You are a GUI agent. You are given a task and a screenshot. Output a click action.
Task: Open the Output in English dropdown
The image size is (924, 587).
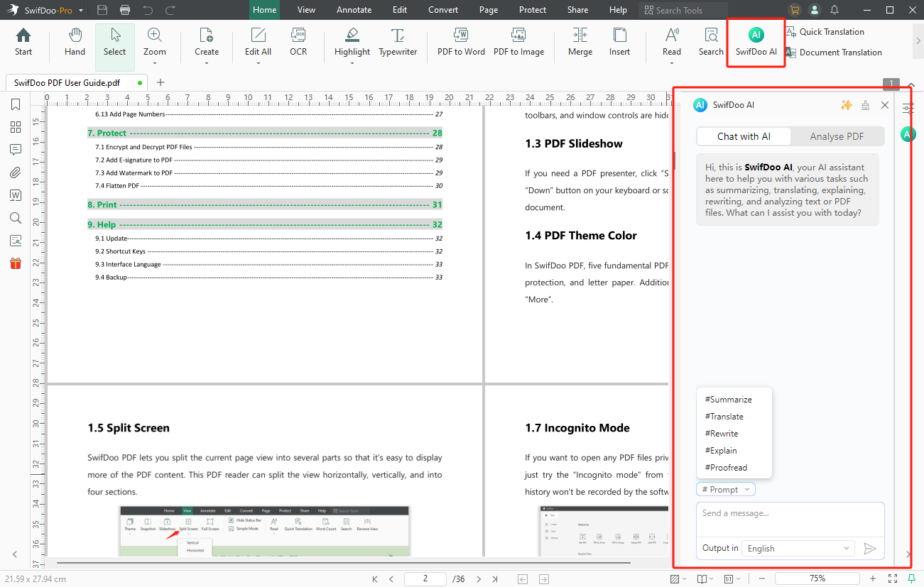798,548
